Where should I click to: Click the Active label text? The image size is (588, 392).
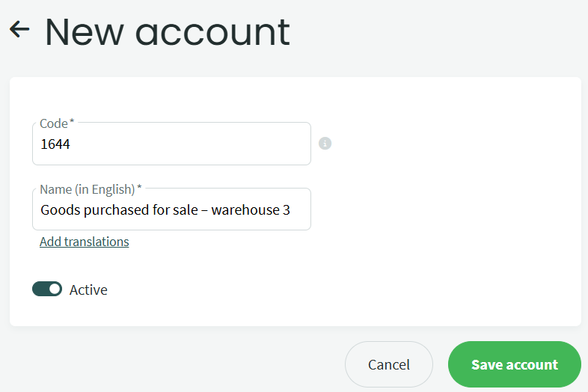click(88, 290)
